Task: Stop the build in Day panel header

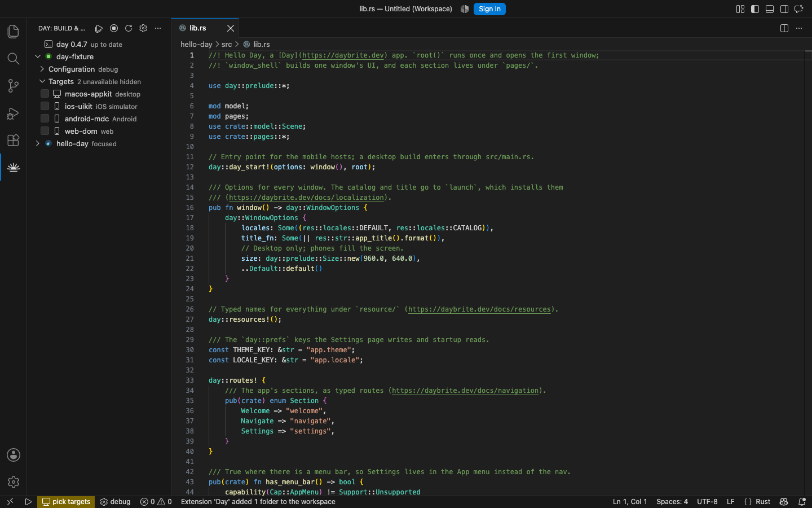Action: [x=114, y=28]
